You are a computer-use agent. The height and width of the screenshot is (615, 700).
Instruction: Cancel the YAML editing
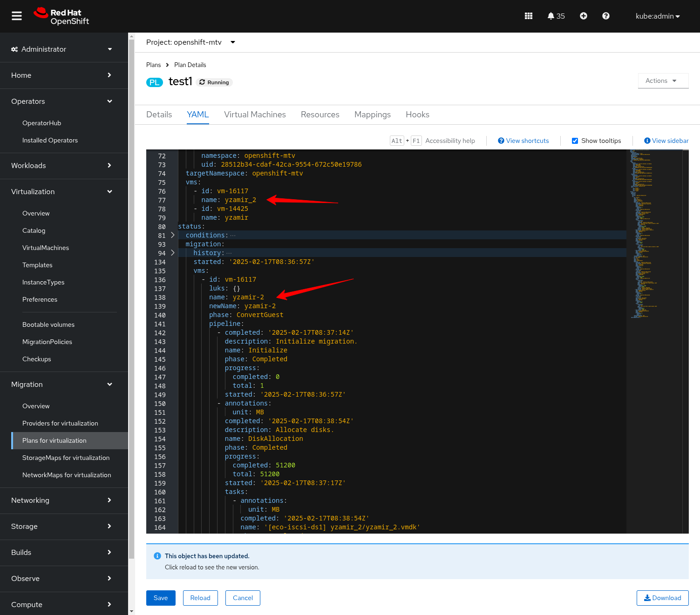(243, 598)
